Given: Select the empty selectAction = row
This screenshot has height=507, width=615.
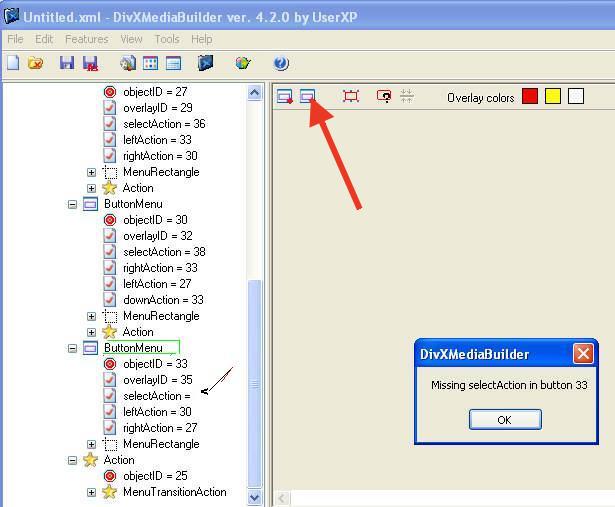Looking at the screenshot, I should point(156,396).
